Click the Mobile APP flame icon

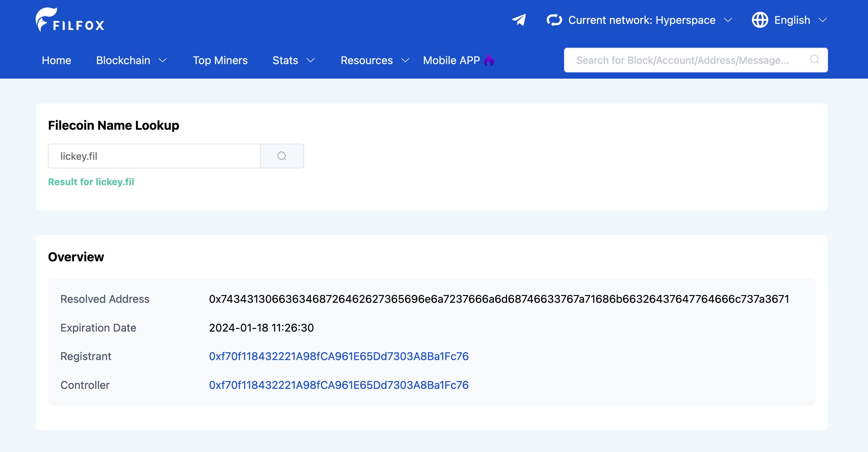coord(489,60)
